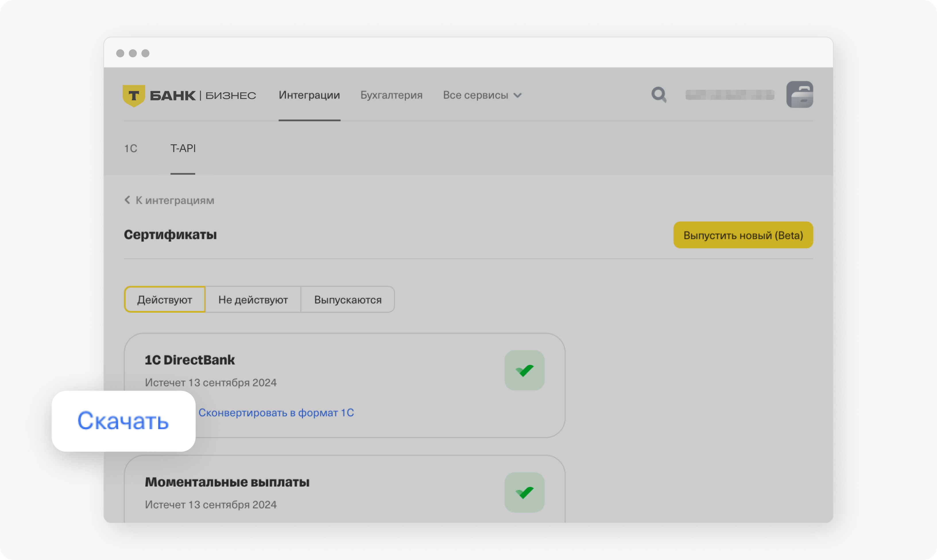Viewport: 937px width, 560px height.
Task: Click the green checkmark on 1C DirectBank
Action: coord(524,370)
